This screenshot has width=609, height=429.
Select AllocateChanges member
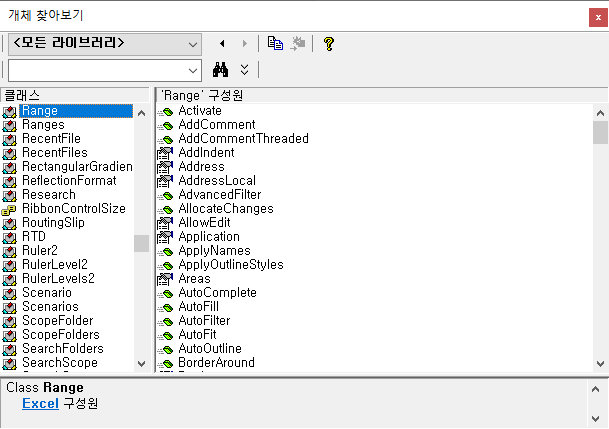[226, 208]
